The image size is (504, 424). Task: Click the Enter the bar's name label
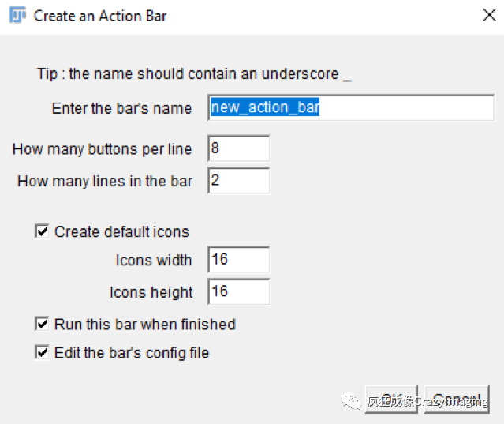121,108
